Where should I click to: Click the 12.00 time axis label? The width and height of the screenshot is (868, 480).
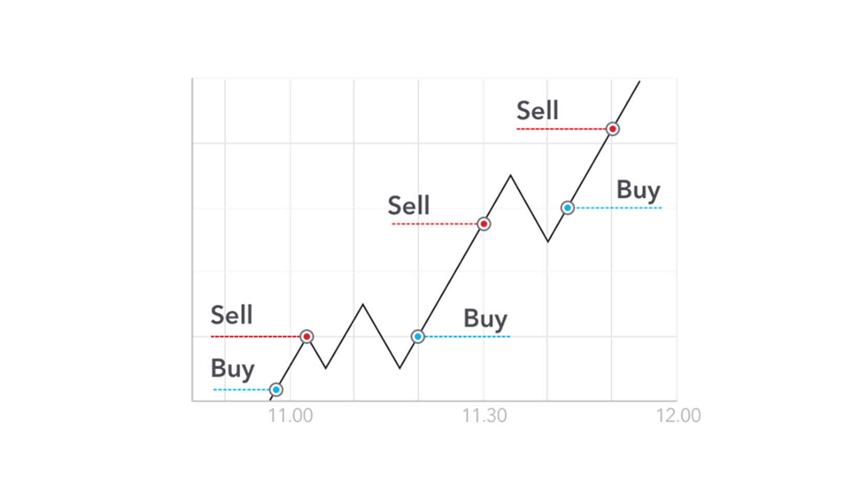tap(679, 415)
